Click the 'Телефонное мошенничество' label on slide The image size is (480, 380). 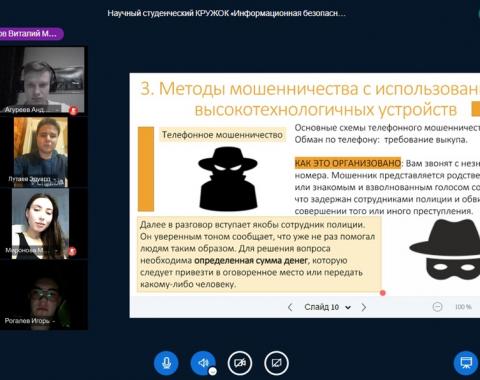click(222, 135)
